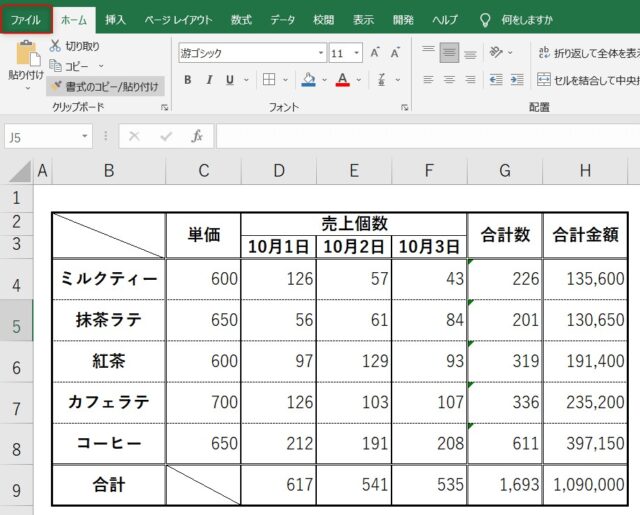Screen dimensions: 640x515
Task: Click inside the formula bar
Action: (428, 136)
